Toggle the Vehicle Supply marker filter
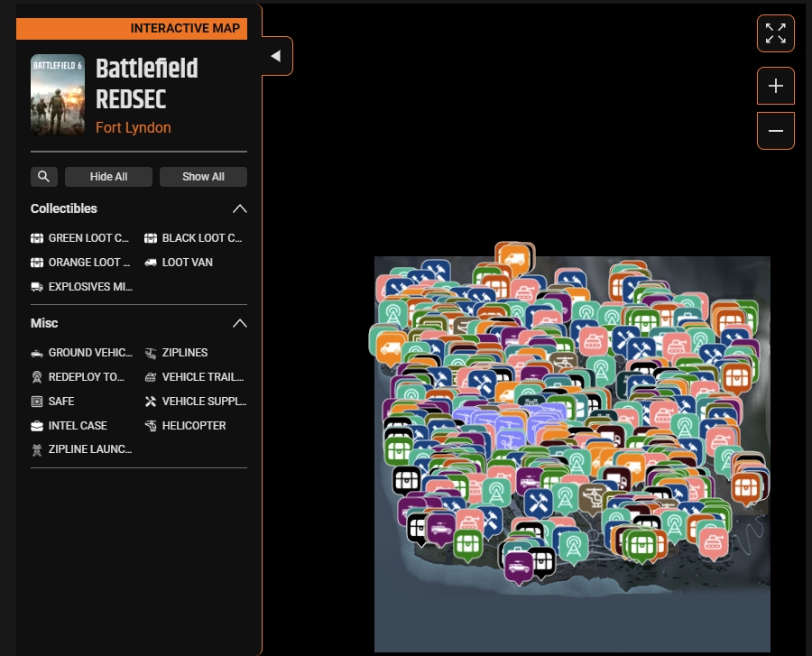 pos(152,401)
